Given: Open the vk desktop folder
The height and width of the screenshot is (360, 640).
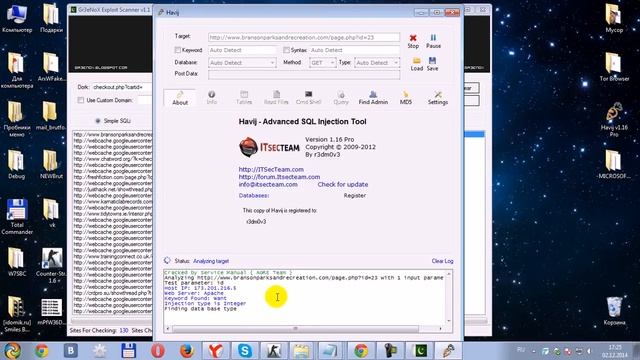Looking at the screenshot, I should (x=51, y=213).
